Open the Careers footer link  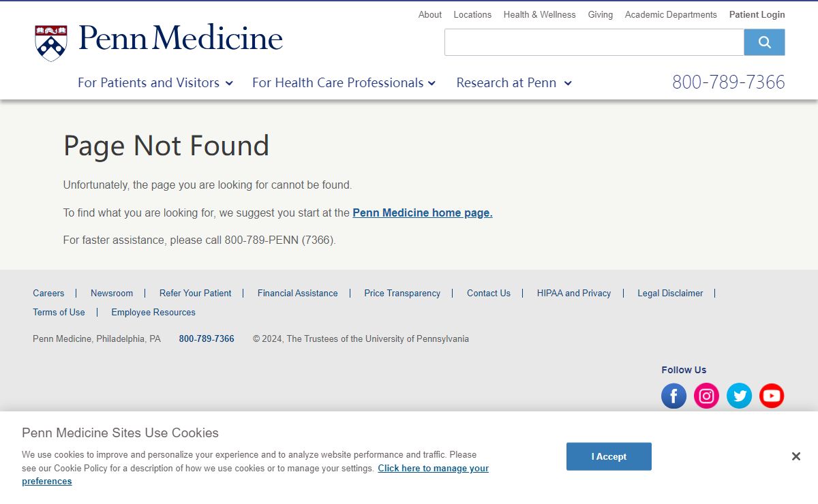click(48, 293)
